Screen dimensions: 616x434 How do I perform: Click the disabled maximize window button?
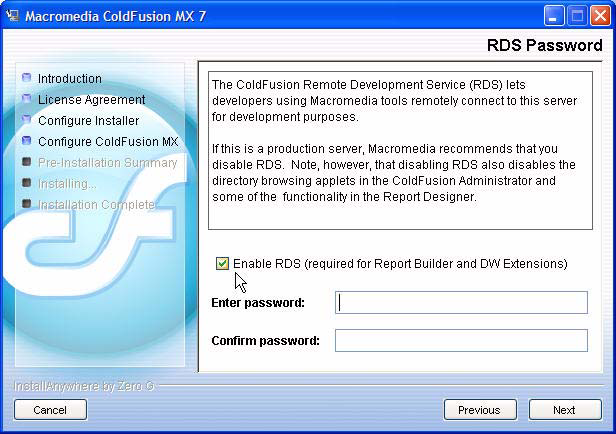578,16
